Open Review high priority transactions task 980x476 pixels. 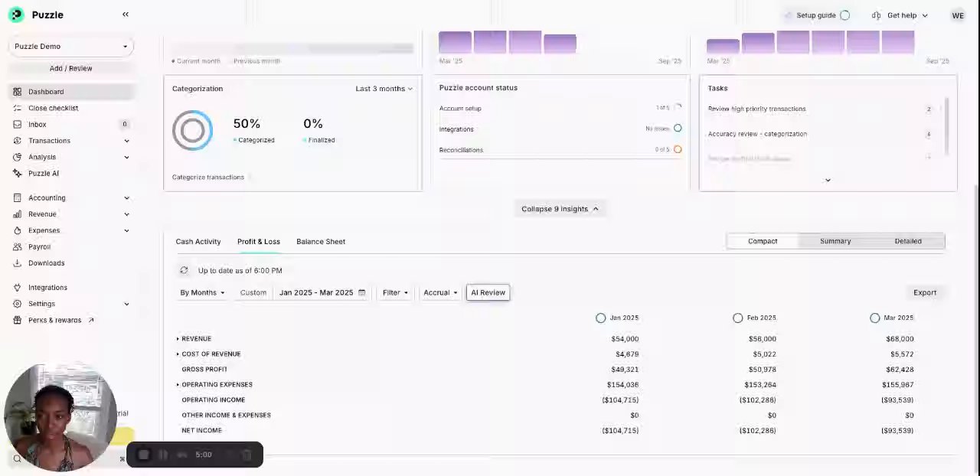click(x=756, y=109)
